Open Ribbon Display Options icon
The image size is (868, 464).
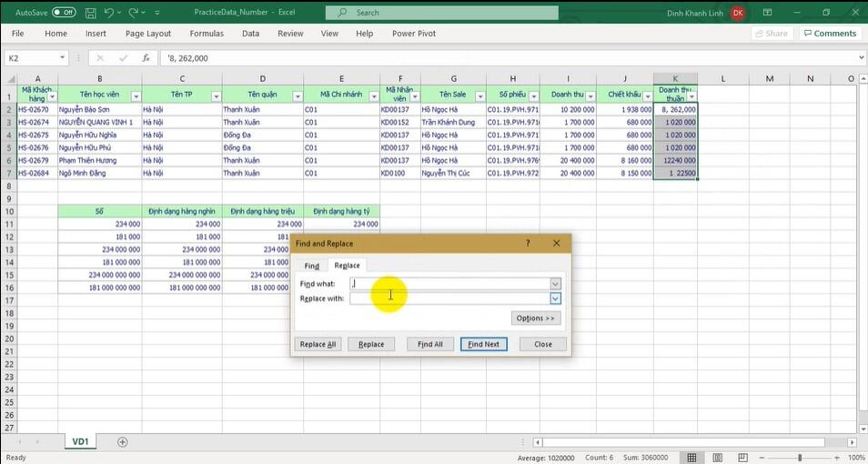[x=767, y=12]
